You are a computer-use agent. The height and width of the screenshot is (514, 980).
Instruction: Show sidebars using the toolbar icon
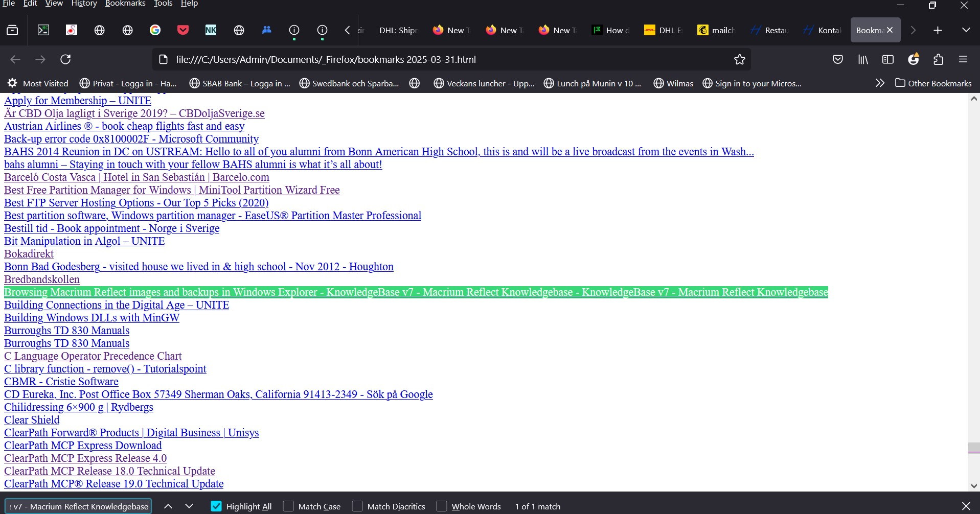pos(888,59)
